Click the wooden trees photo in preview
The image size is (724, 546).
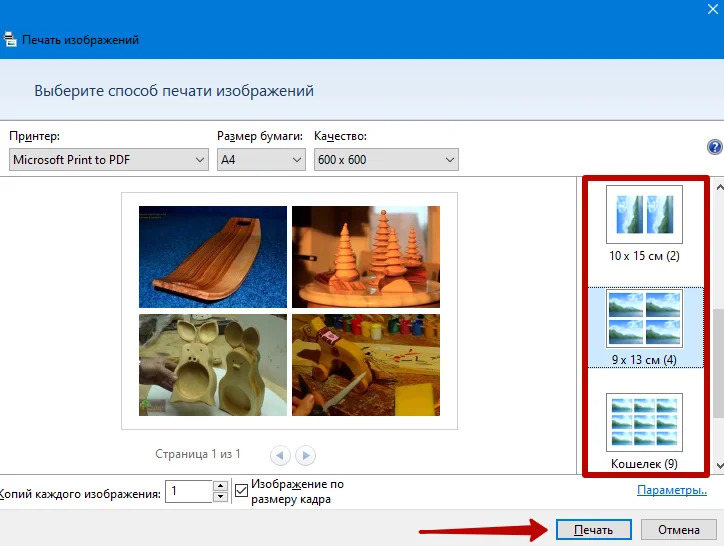click(366, 257)
